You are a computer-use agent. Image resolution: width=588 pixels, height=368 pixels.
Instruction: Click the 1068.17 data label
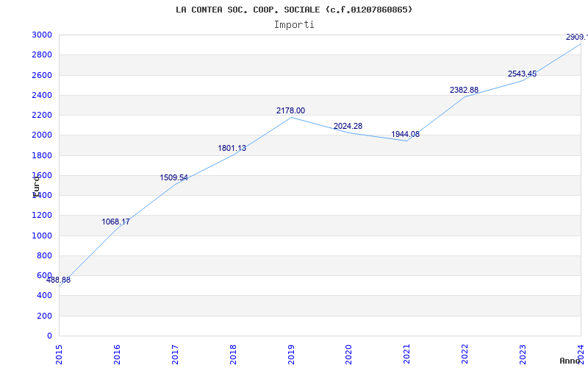click(x=115, y=222)
